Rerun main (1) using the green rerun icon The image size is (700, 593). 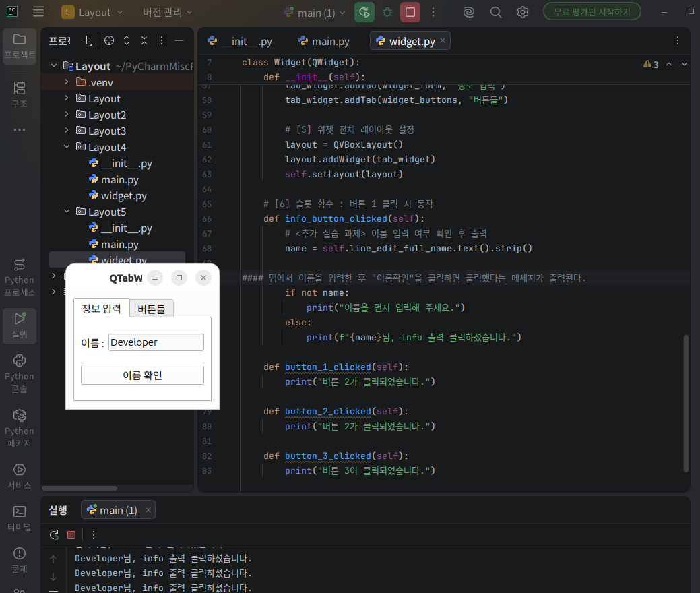(364, 12)
